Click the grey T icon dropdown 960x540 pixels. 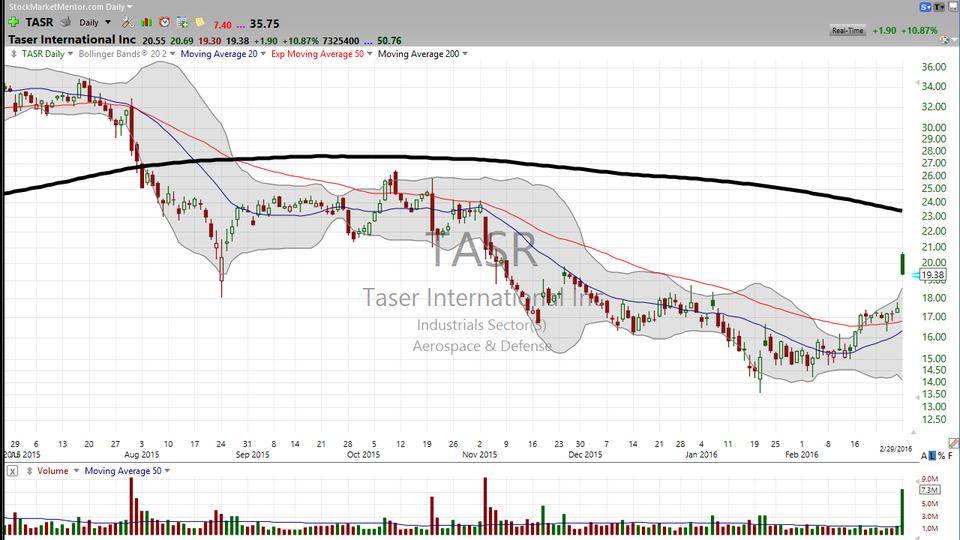[939, 7]
